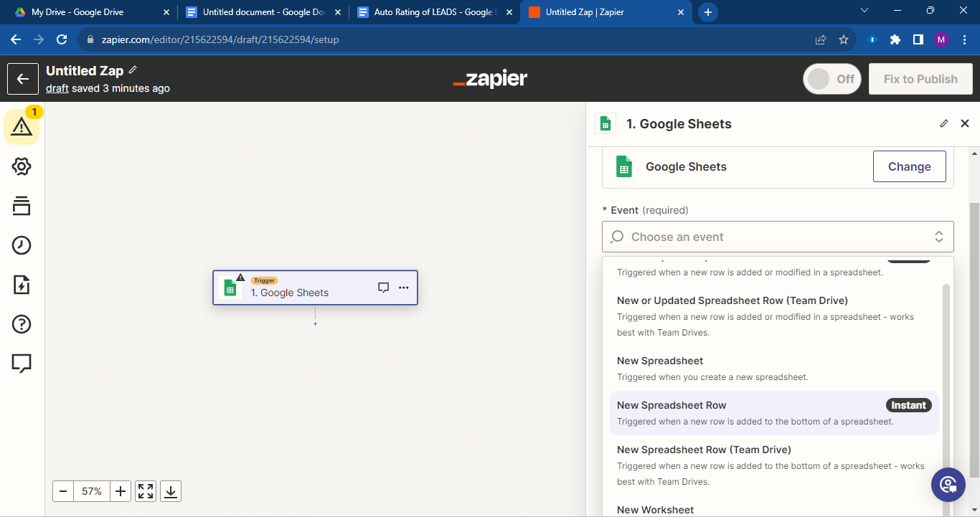Image resolution: width=980 pixels, height=517 pixels.
Task: Edit the Zap name pencil icon
Action: (133, 70)
